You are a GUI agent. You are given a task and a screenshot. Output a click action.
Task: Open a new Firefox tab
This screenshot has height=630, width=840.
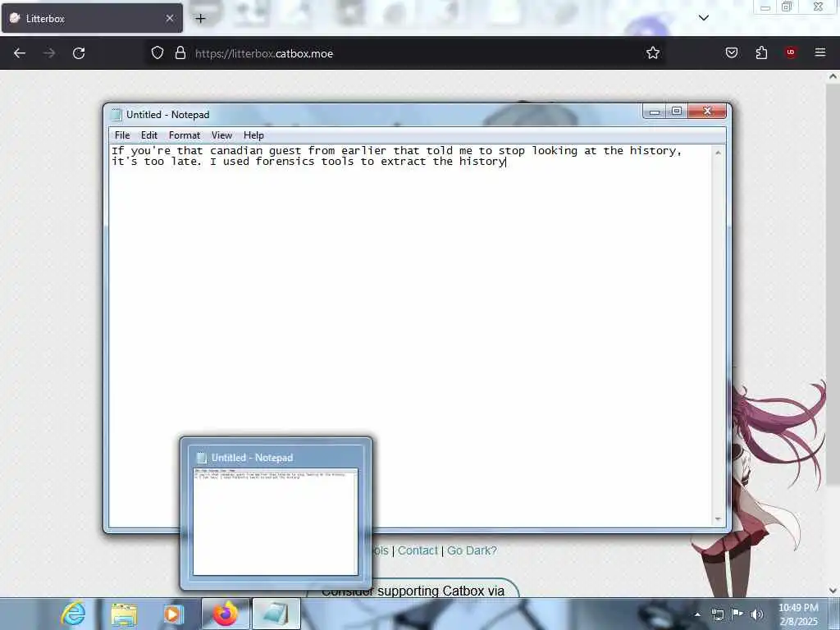click(200, 19)
